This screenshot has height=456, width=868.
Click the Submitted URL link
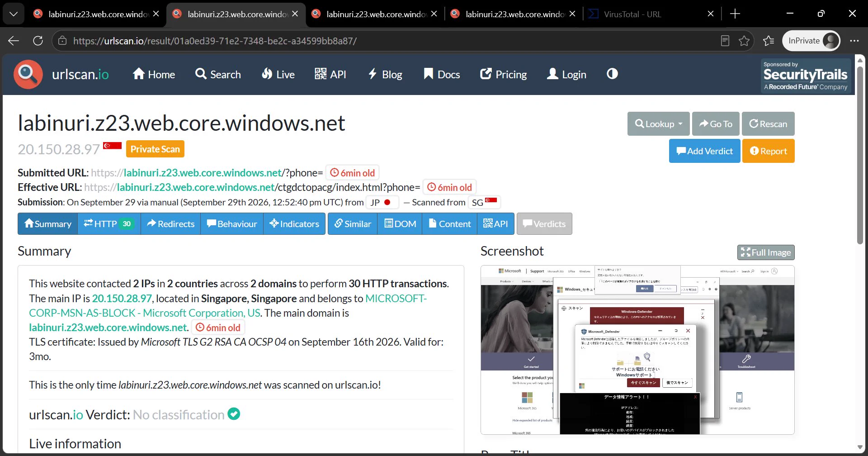coord(207,173)
